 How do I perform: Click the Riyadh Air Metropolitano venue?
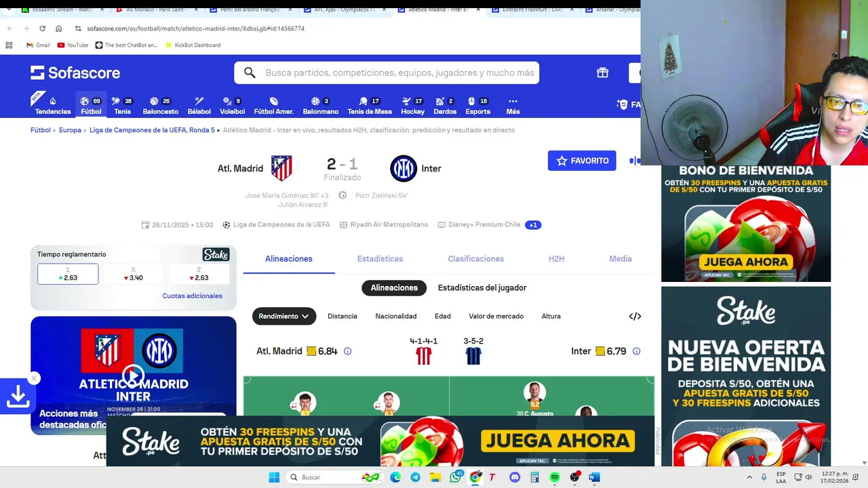[x=384, y=224]
